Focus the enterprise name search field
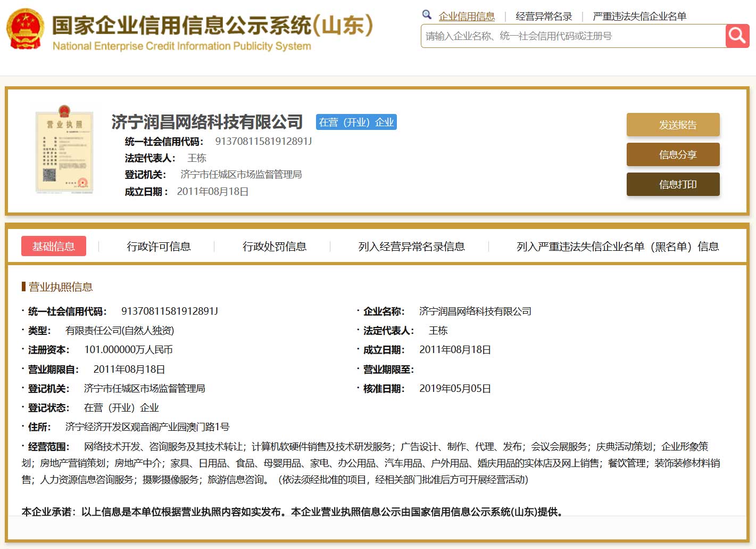 (x=573, y=36)
